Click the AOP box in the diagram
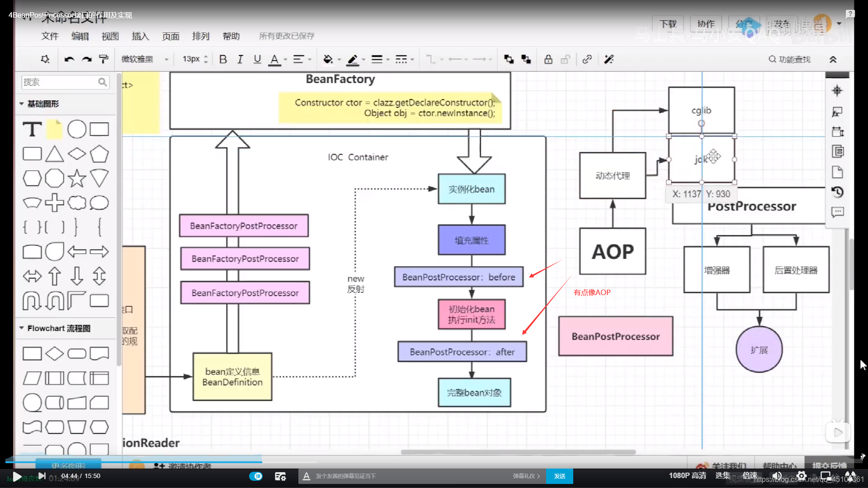 pyautogui.click(x=613, y=251)
